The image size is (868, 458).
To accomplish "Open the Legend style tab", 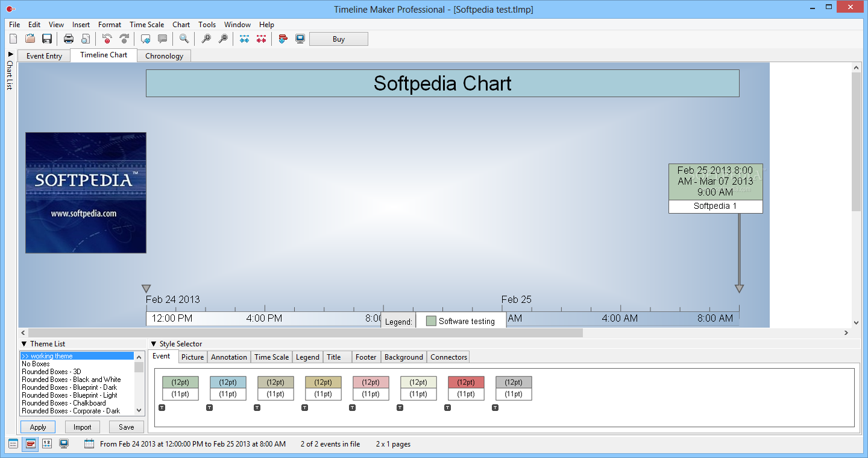I will tap(307, 357).
